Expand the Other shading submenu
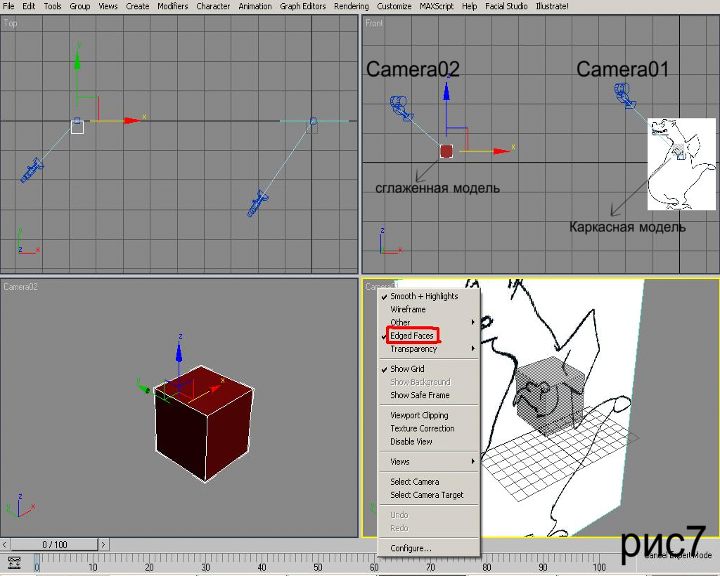Screen dimensions: 720x576 [401, 322]
